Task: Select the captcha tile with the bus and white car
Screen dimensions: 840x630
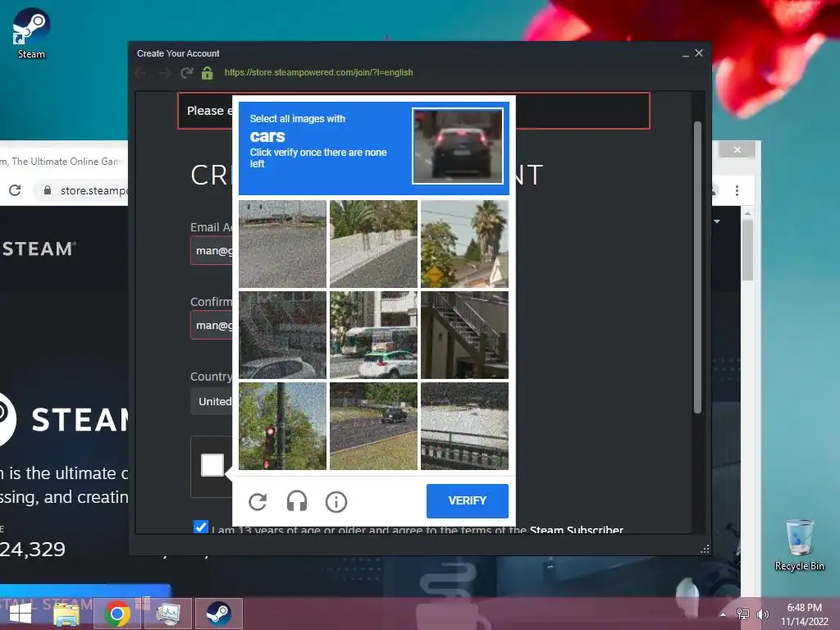Action: click(x=373, y=335)
